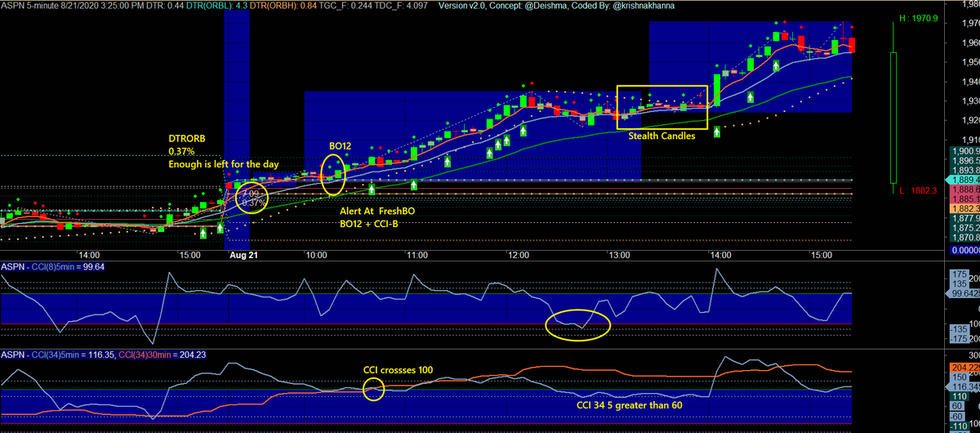Click the 'CCI crossses 100' annotation

click(x=398, y=369)
